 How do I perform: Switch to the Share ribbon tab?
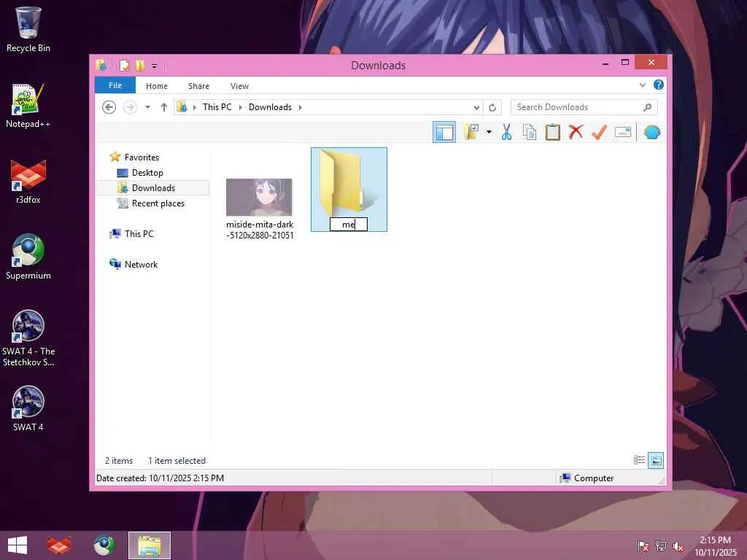pyautogui.click(x=198, y=86)
